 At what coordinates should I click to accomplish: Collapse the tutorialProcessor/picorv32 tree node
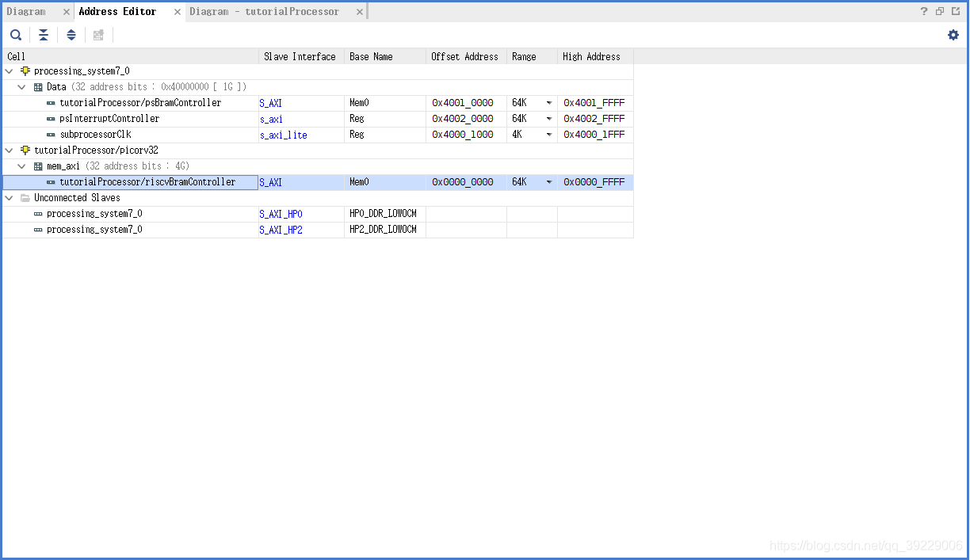click(10, 150)
